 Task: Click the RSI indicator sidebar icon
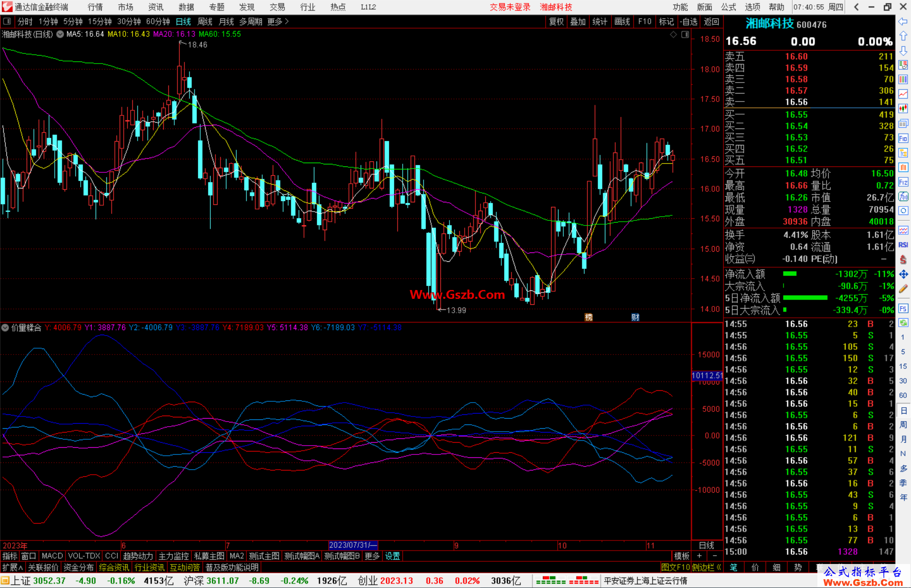point(903,245)
